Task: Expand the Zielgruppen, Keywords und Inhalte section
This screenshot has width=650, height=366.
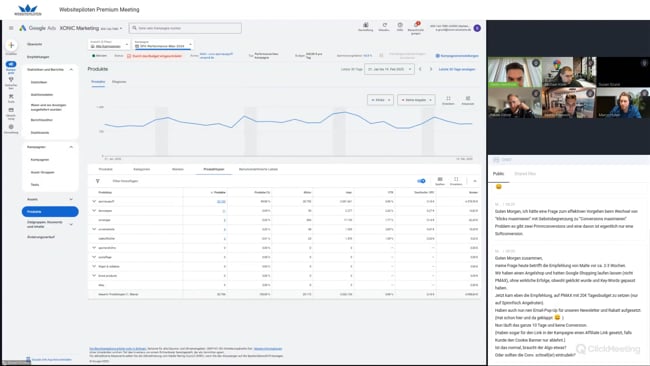Action: (x=71, y=224)
